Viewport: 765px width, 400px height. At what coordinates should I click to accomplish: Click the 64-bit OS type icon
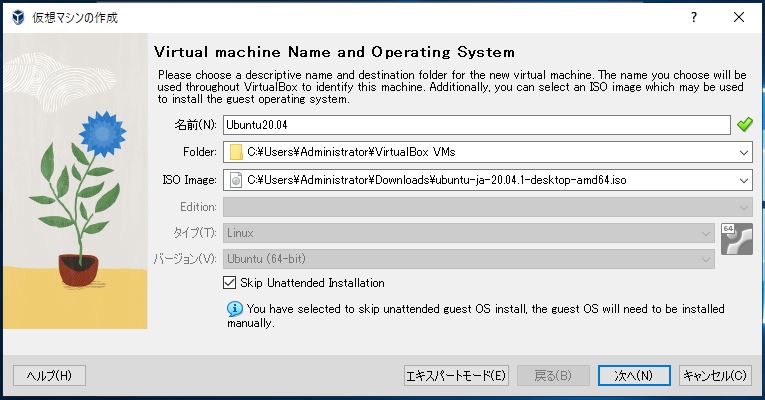point(735,239)
